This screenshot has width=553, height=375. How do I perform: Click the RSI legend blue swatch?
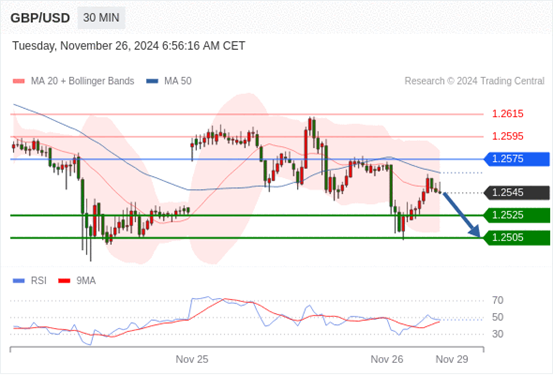point(19,281)
